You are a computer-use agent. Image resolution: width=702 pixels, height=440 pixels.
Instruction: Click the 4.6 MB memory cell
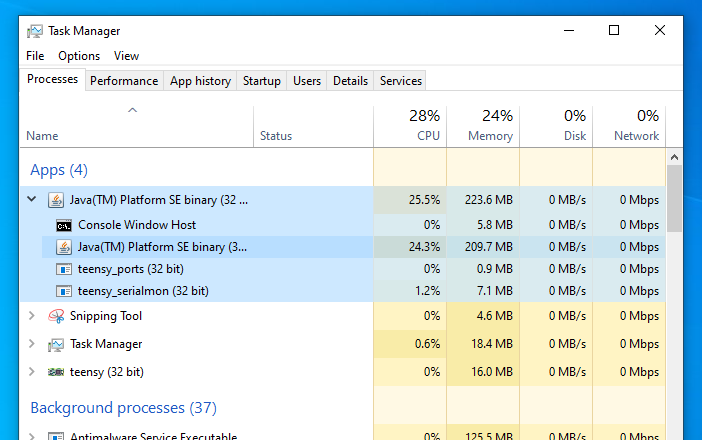(483, 316)
